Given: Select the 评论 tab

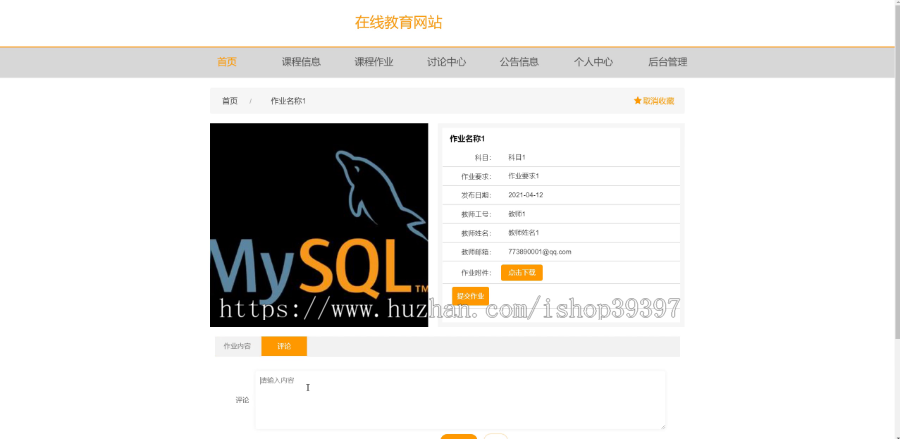Looking at the screenshot, I should click(x=284, y=346).
